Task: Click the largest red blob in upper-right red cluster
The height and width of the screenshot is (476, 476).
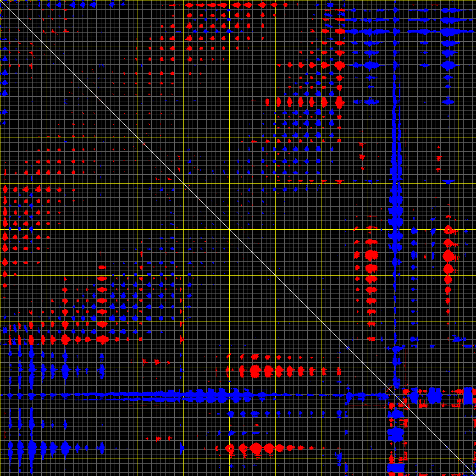Action: pyautogui.click(x=339, y=65)
